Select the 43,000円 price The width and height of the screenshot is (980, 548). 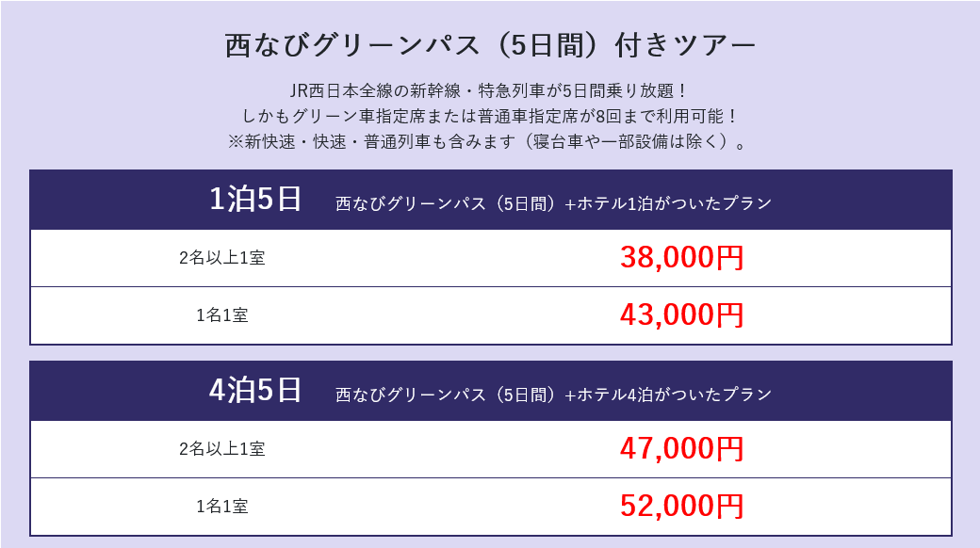(682, 314)
